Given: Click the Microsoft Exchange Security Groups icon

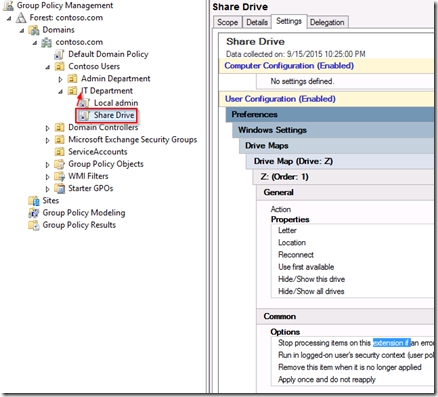Looking at the screenshot, I should (59, 140).
